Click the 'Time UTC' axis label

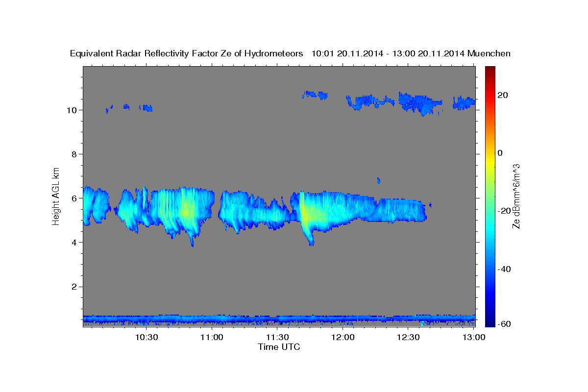pyautogui.click(x=279, y=347)
